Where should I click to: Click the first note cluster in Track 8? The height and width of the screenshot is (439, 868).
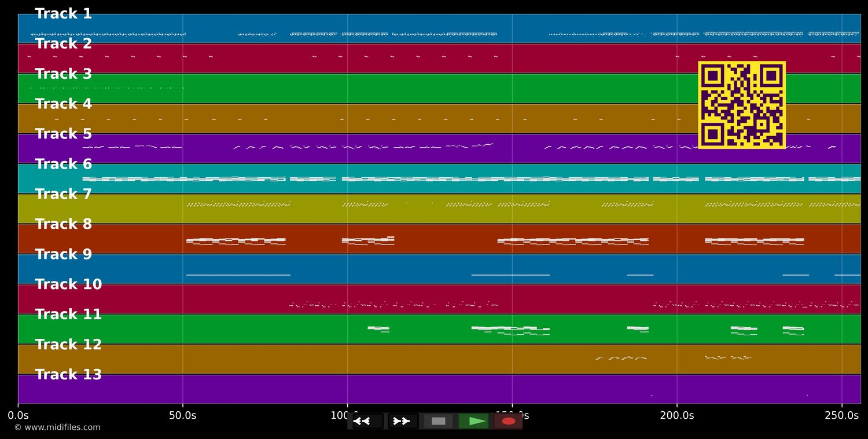click(236, 241)
